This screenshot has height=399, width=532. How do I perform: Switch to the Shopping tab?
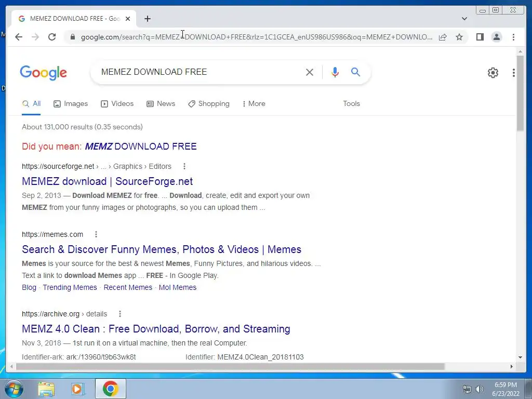[209, 104]
